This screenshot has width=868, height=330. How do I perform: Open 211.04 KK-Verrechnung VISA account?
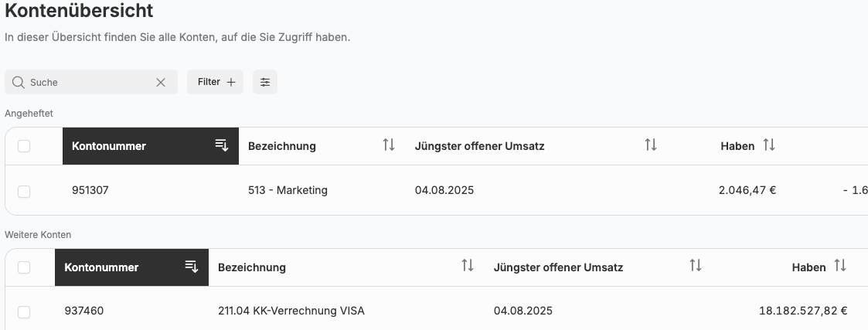(291, 311)
